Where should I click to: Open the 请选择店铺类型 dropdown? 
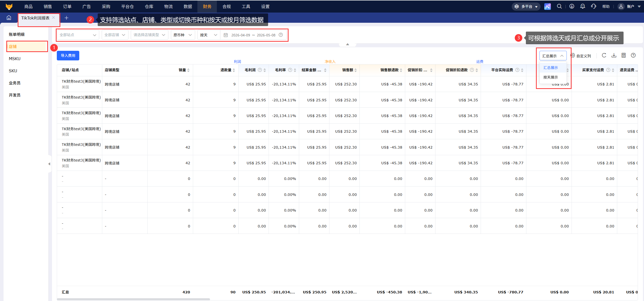pos(149,35)
